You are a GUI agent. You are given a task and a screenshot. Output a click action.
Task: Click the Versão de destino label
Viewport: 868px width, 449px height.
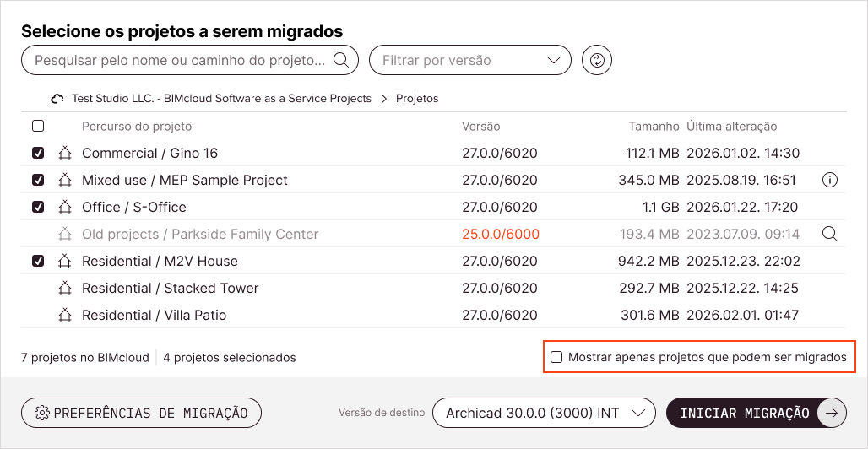382,413
